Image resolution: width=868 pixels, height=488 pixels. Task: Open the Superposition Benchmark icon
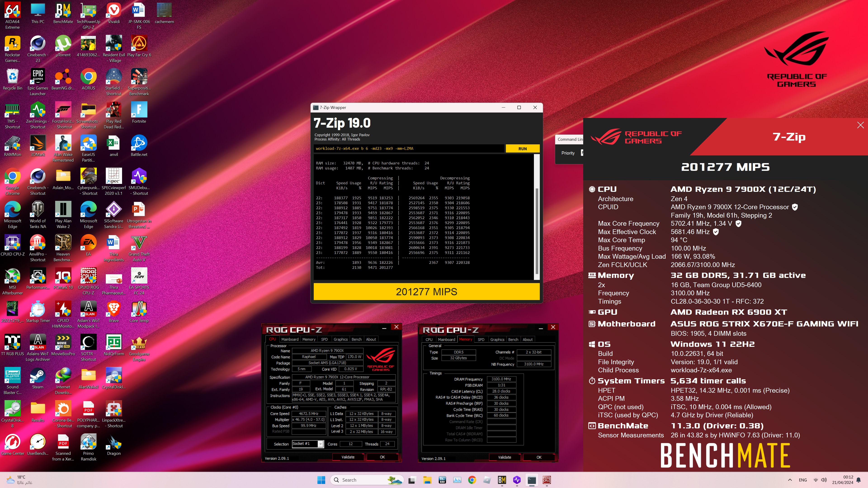[139, 82]
